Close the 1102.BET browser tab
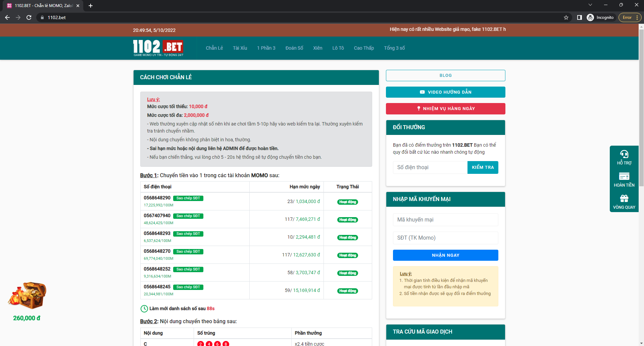 (78, 6)
